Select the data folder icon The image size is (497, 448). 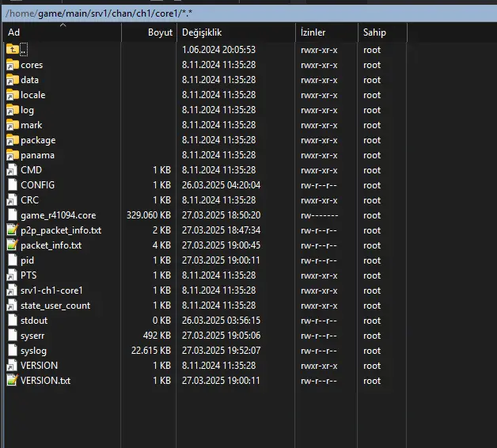click(x=13, y=80)
